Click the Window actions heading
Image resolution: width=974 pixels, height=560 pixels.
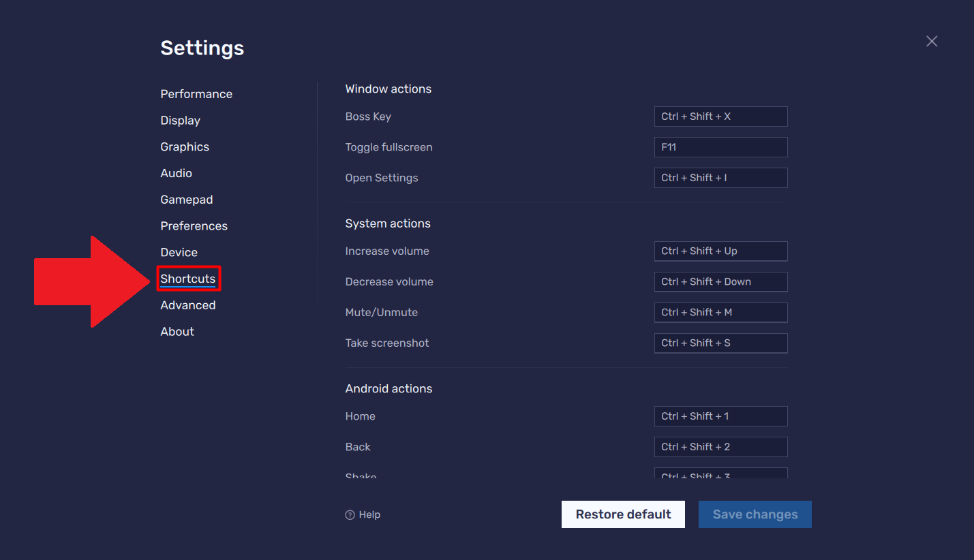pos(389,89)
